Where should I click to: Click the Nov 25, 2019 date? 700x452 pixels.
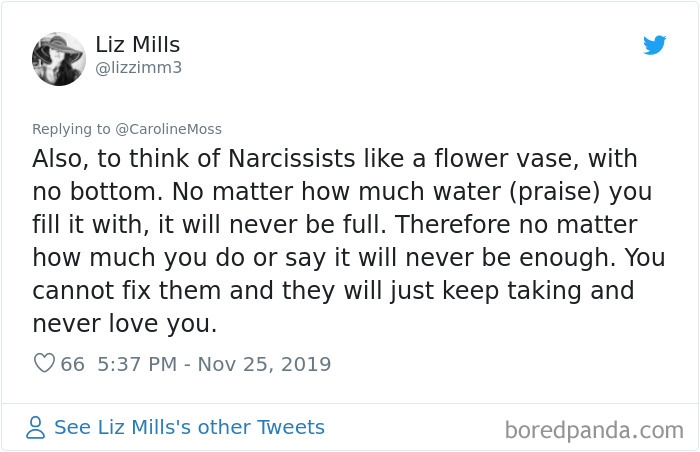pos(263,364)
